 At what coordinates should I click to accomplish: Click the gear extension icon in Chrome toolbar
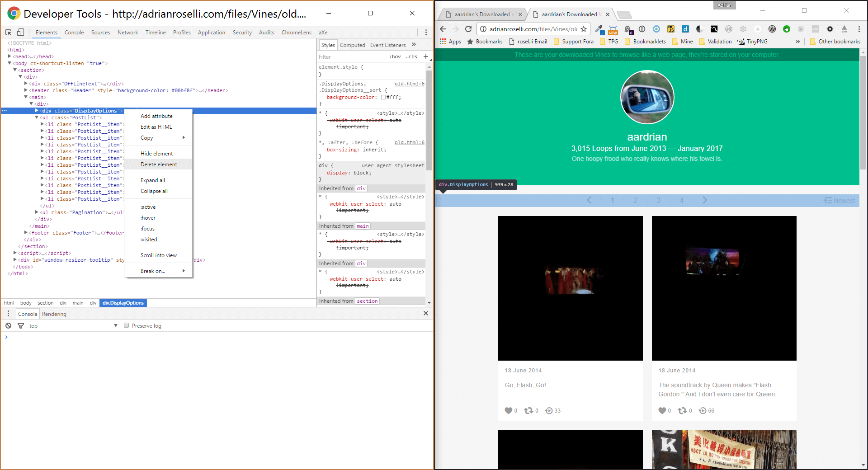click(830, 29)
